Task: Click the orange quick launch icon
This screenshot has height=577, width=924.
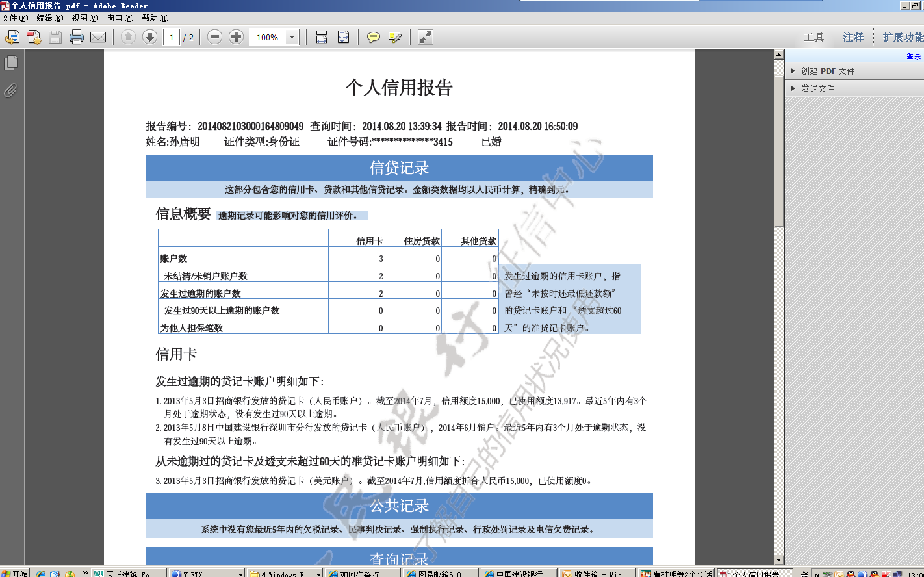Action: click(x=68, y=574)
